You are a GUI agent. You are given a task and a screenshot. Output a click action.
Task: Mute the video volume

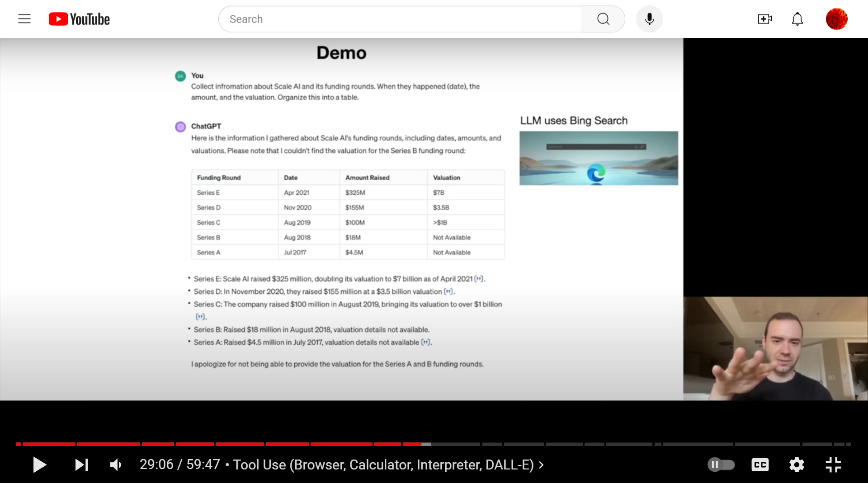tap(116, 465)
